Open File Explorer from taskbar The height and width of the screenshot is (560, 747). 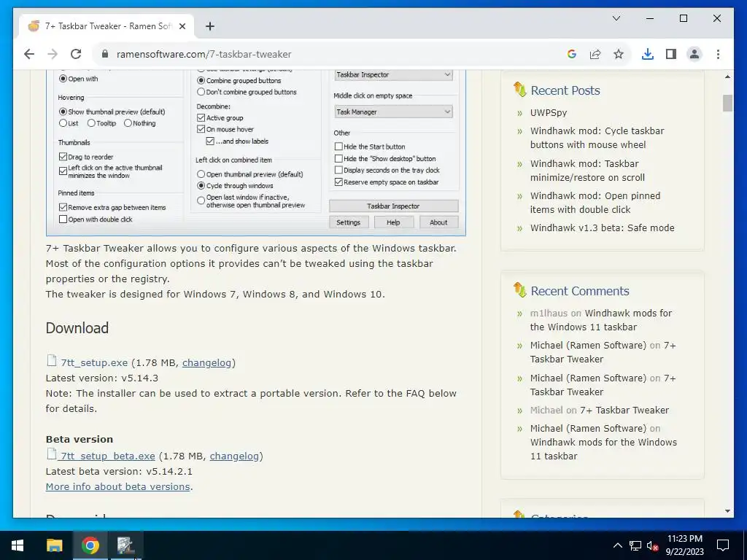pos(54,545)
